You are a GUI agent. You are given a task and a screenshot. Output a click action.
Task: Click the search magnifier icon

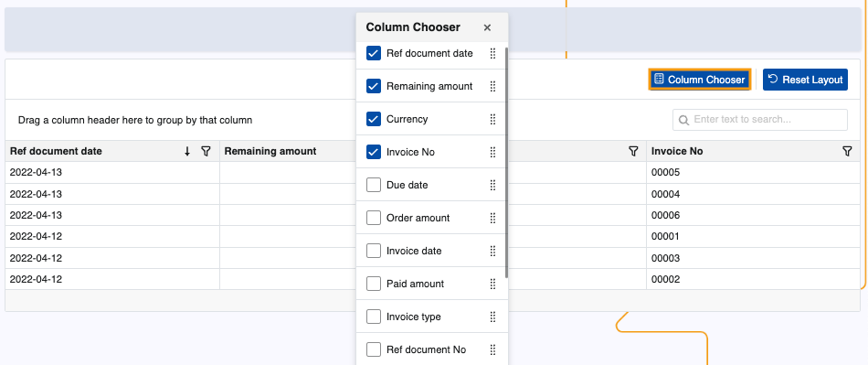point(683,120)
